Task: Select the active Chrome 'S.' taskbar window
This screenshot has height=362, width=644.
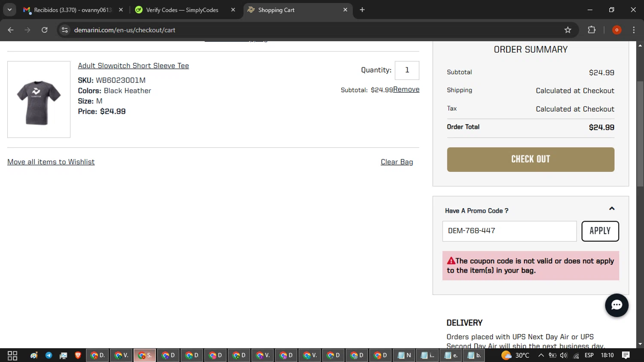Action: [x=144, y=356]
